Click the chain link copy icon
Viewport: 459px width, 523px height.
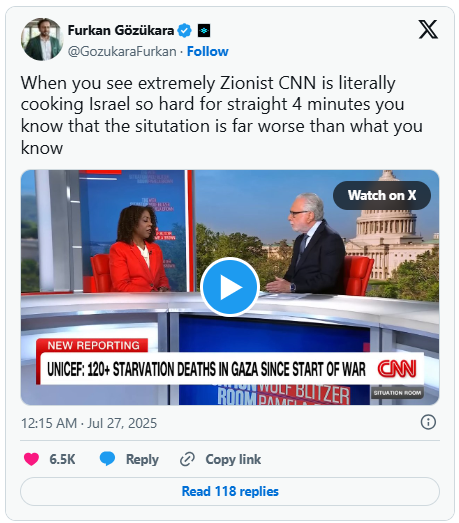point(187,459)
